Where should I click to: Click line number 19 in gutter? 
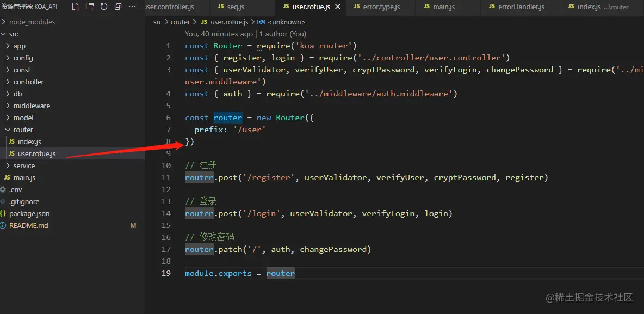point(166,273)
